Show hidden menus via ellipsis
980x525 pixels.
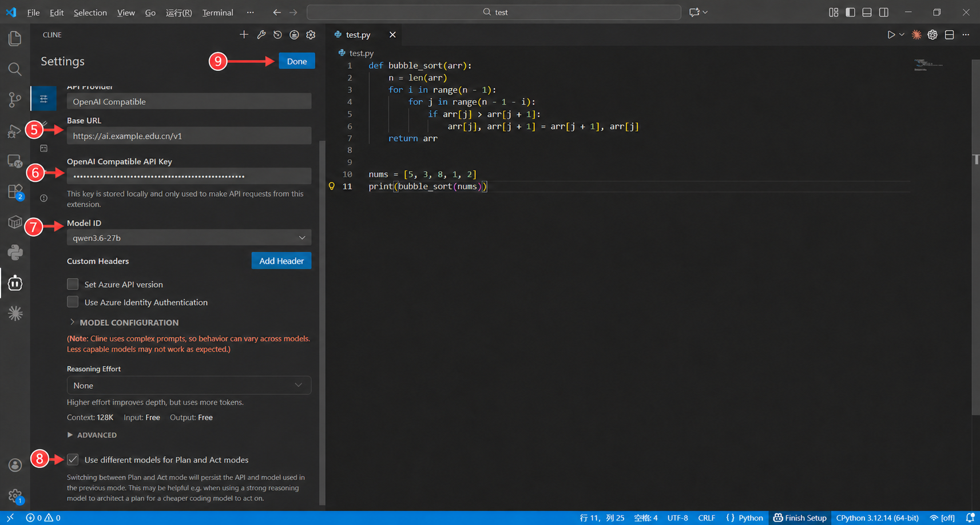click(250, 12)
